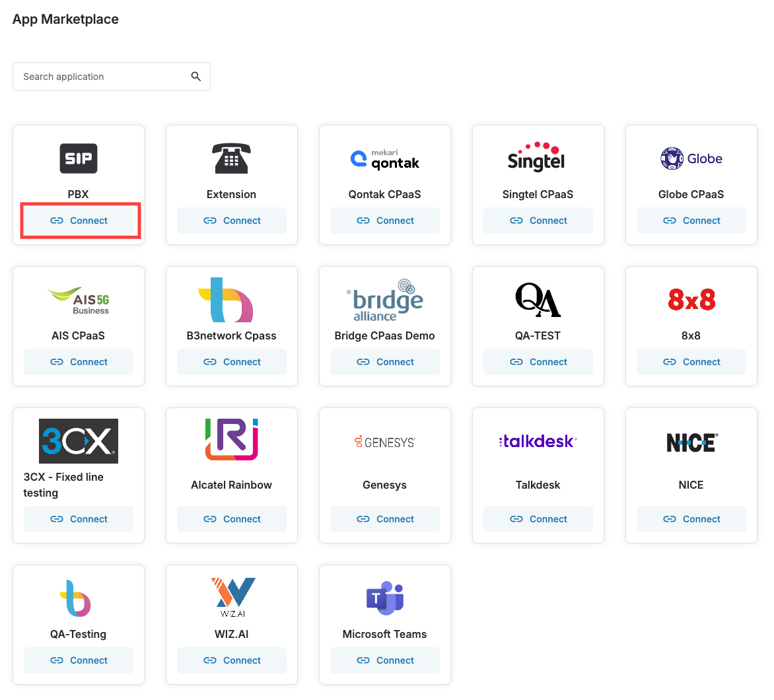The image size is (774, 700).
Task: Click the Bridge CPaas Demo name
Action: 385,335
